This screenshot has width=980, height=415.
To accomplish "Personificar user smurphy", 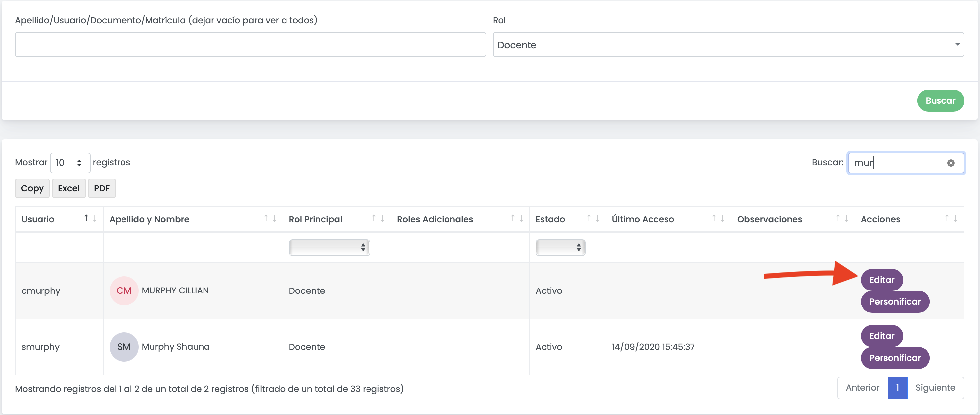I will coord(895,358).
